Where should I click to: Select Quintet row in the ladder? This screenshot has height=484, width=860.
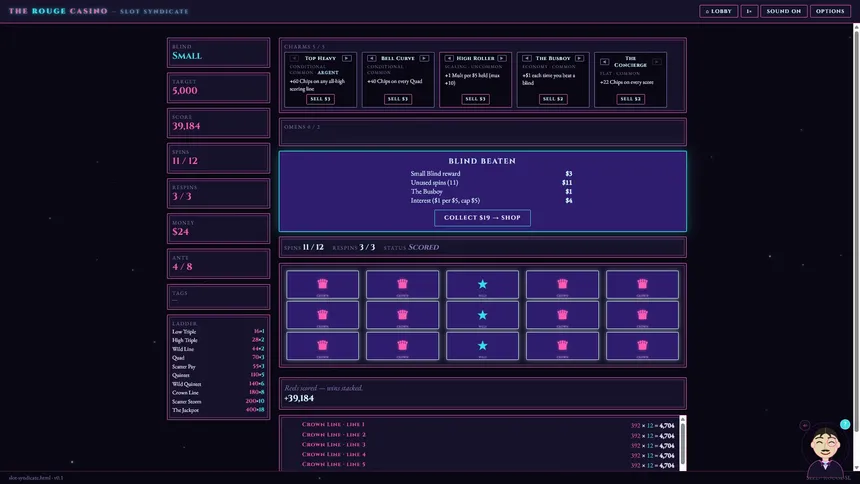[218, 375]
